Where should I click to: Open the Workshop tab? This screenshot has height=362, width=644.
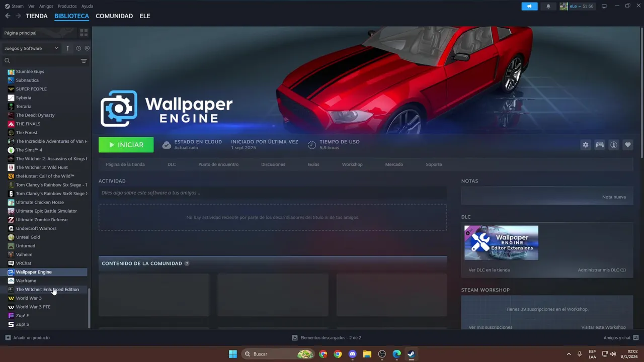point(352,164)
